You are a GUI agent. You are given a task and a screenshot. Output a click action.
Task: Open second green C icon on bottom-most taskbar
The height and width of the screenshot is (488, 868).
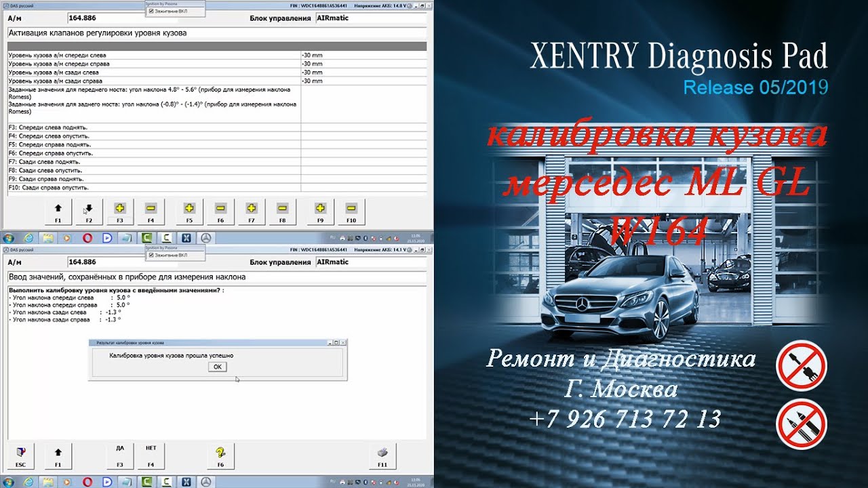coord(166,482)
